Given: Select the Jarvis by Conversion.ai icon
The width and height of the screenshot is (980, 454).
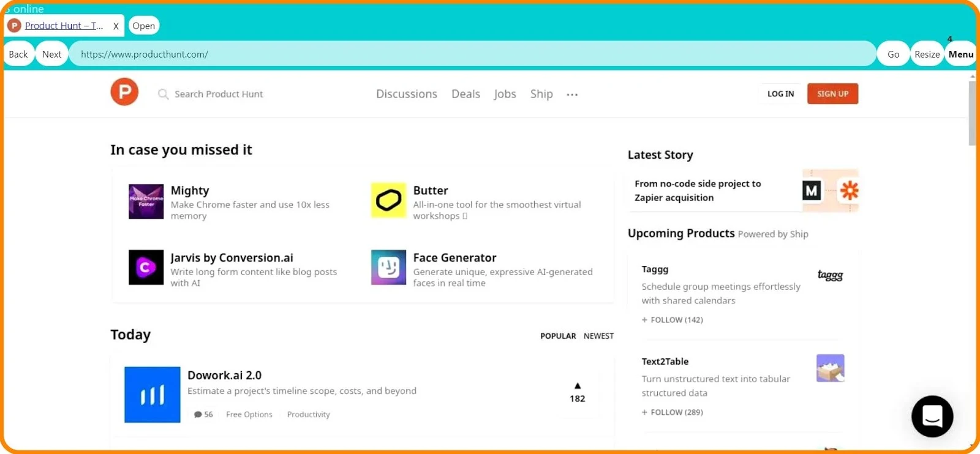Looking at the screenshot, I should (x=146, y=267).
